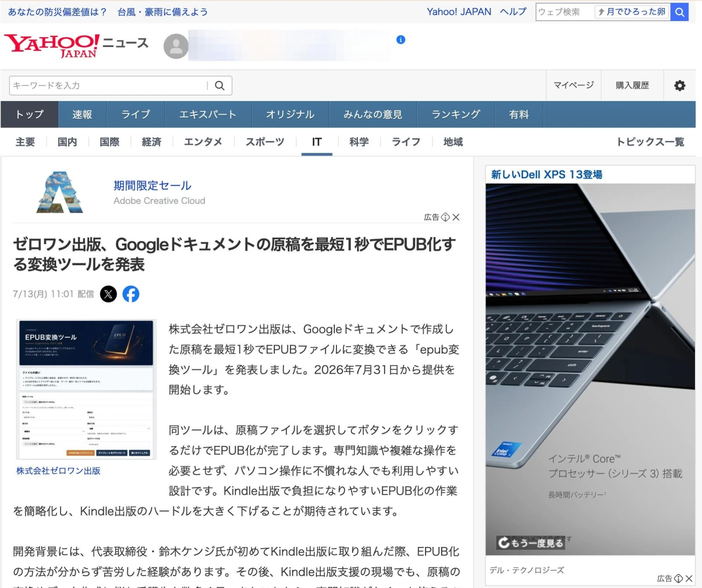Close the Dell XPS ad
The image size is (702, 588).
[689, 578]
